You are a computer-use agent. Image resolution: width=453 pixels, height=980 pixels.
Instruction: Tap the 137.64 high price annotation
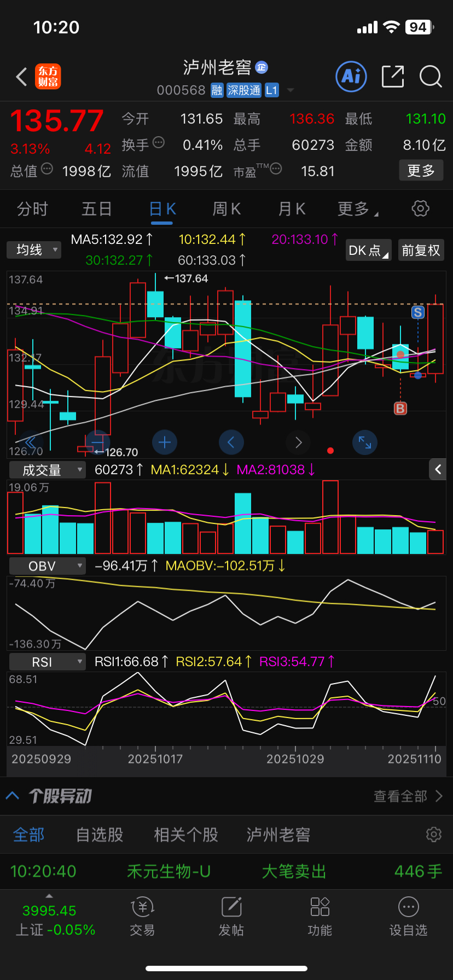[x=187, y=278]
